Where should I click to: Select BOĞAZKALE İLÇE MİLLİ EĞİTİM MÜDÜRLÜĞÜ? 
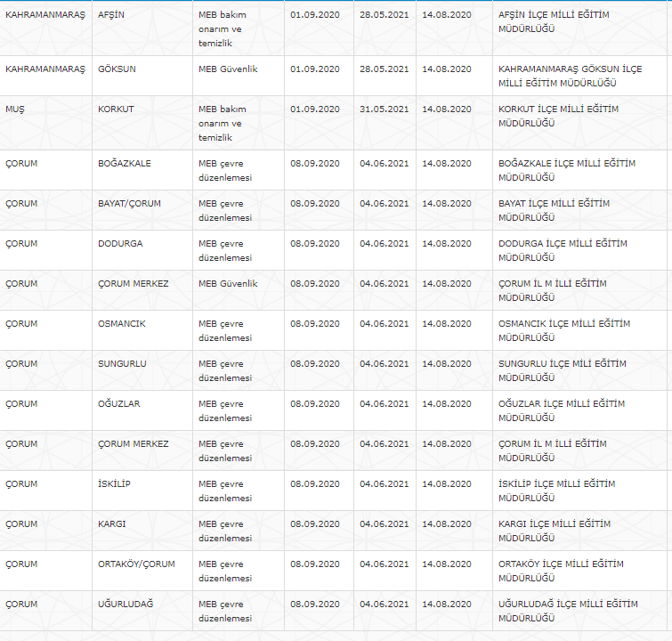click(567, 170)
